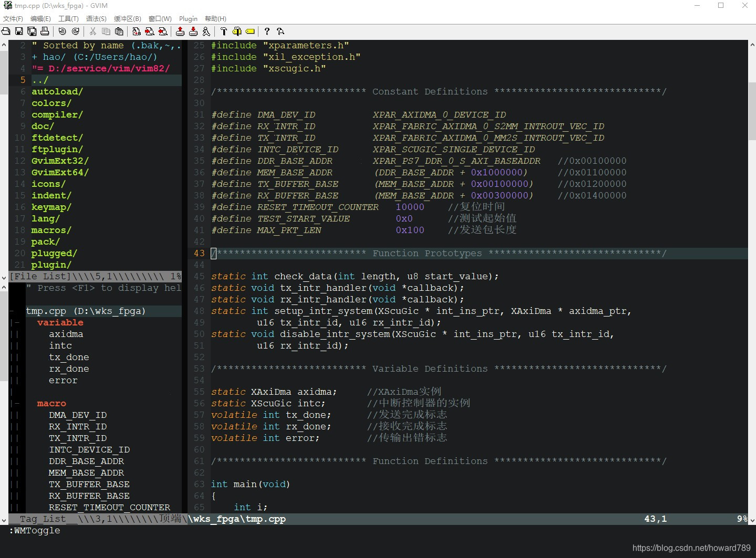Viewport: 756px width, 558px height.
Task: Open the 缓冲区(B) menu
Action: pos(128,19)
